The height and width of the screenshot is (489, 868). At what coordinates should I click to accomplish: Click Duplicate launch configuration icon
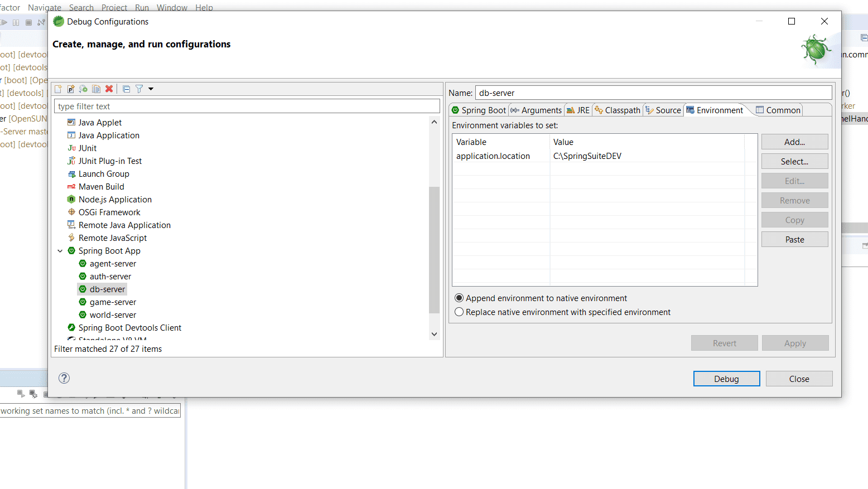tap(97, 89)
